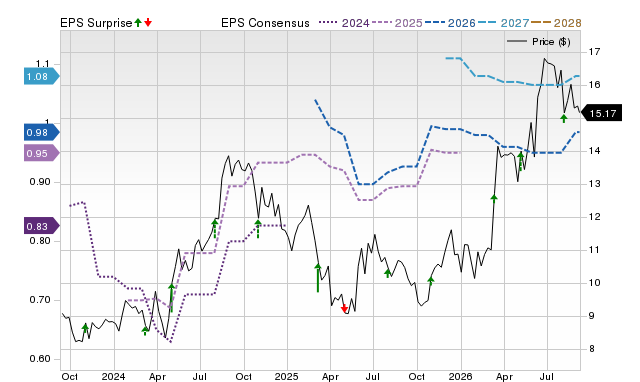
Task: Click the 17 price axis label
Action: pyautogui.click(x=594, y=52)
